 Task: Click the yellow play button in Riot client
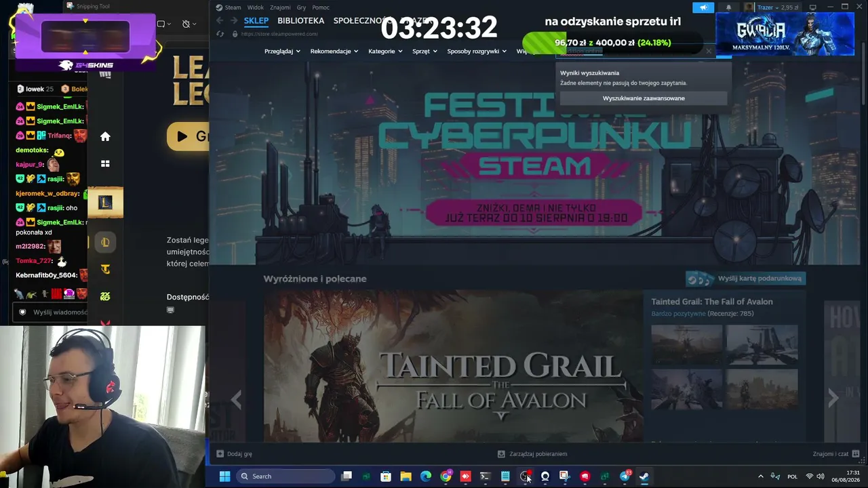click(x=188, y=136)
